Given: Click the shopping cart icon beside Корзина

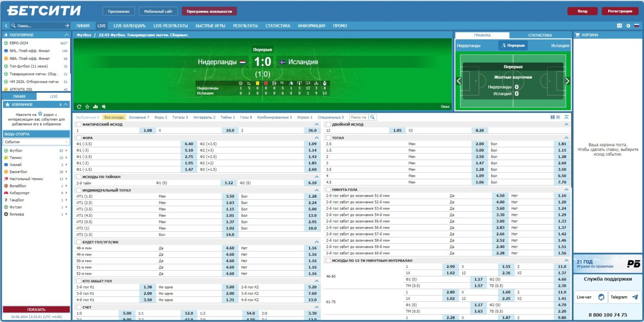Looking at the screenshot, I should point(577,35).
